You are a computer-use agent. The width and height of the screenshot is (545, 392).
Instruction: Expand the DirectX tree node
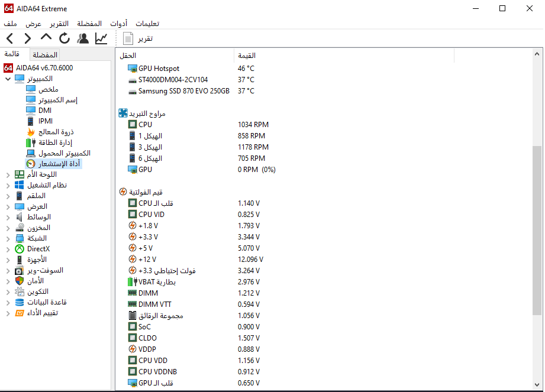pos(8,250)
